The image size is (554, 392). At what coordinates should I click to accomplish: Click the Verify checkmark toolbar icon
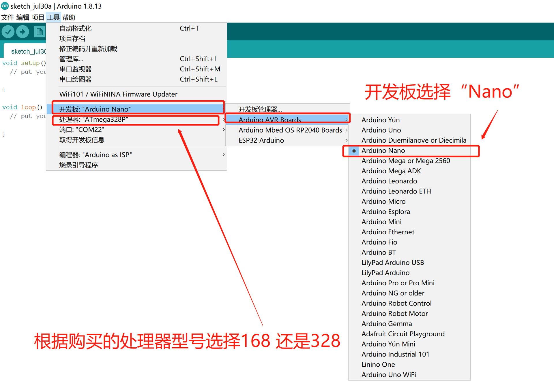coord(8,31)
